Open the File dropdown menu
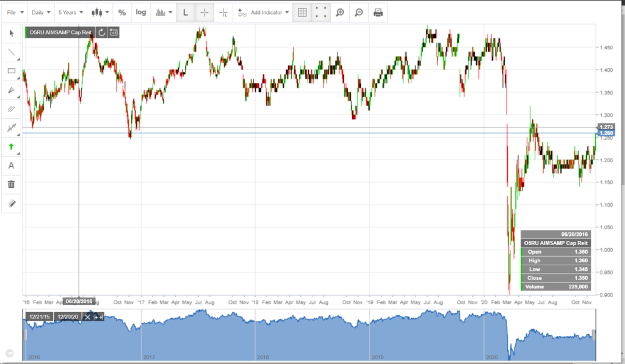This screenshot has height=364, width=625. [15, 12]
